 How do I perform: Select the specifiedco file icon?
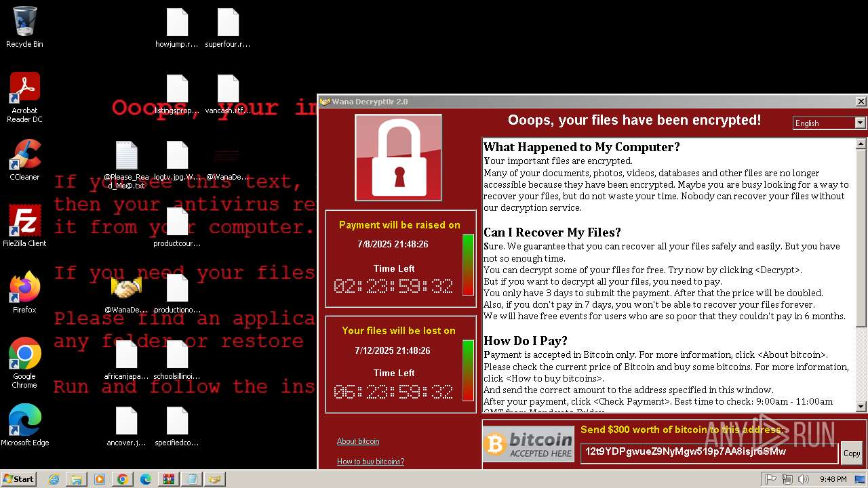[177, 427]
